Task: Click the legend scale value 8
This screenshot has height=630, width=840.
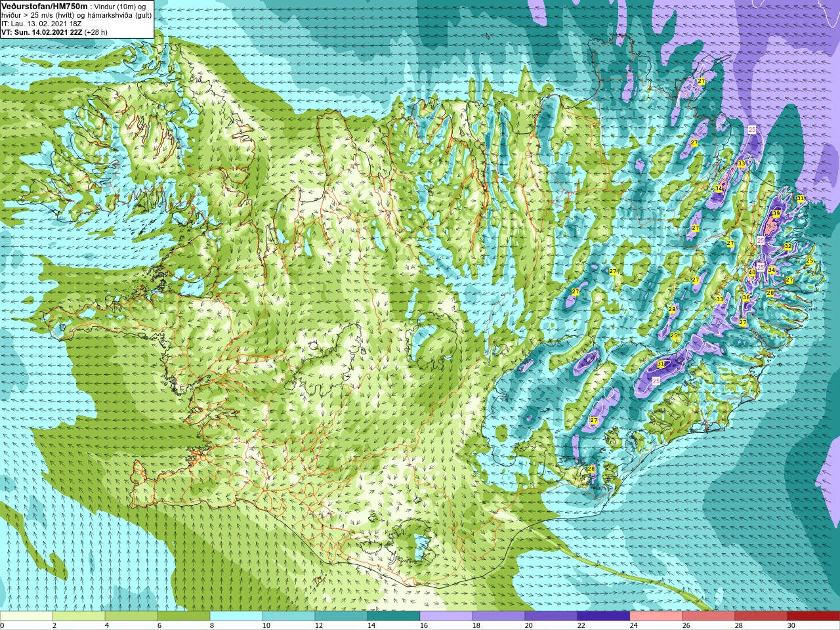Action: pyautogui.click(x=213, y=626)
